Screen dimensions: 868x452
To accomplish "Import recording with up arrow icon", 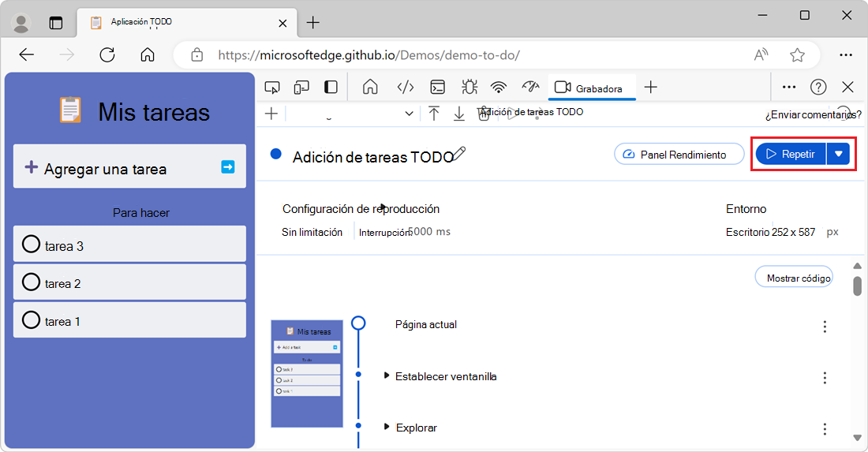I will (x=434, y=114).
